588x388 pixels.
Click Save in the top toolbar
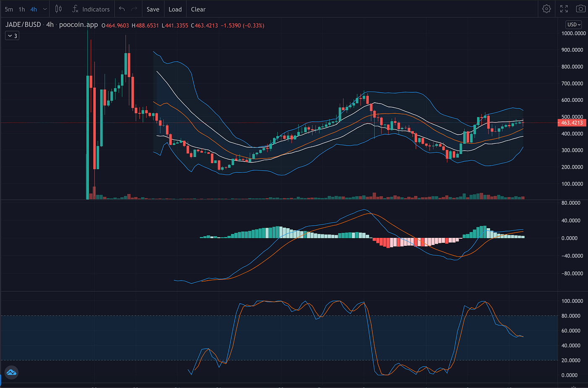153,9
